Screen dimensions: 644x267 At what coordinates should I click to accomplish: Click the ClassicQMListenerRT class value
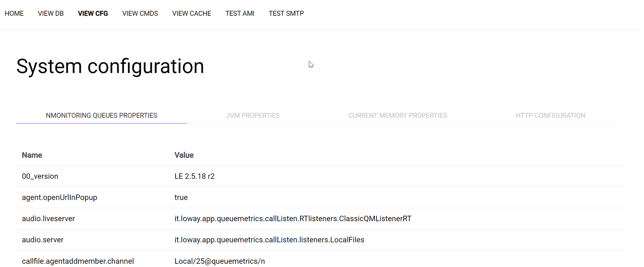pos(293,219)
